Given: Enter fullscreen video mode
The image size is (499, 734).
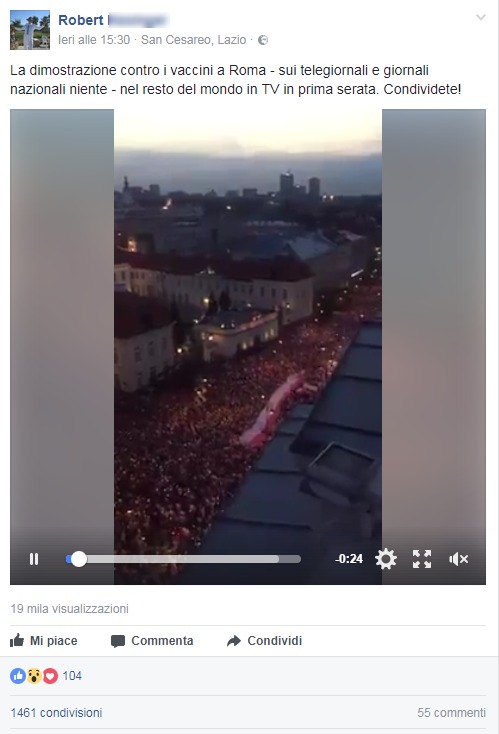Looking at the screenshot, I should [x=422, y=559].
